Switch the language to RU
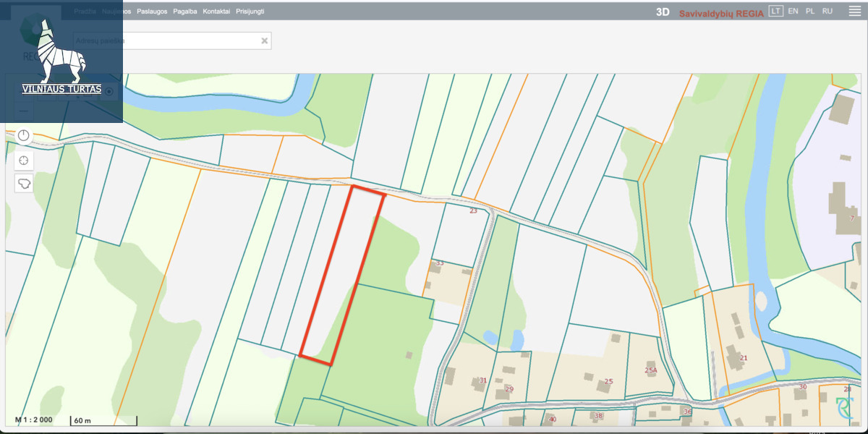Image resolution: width=868 pixels, height=434 pixels. 827,12
